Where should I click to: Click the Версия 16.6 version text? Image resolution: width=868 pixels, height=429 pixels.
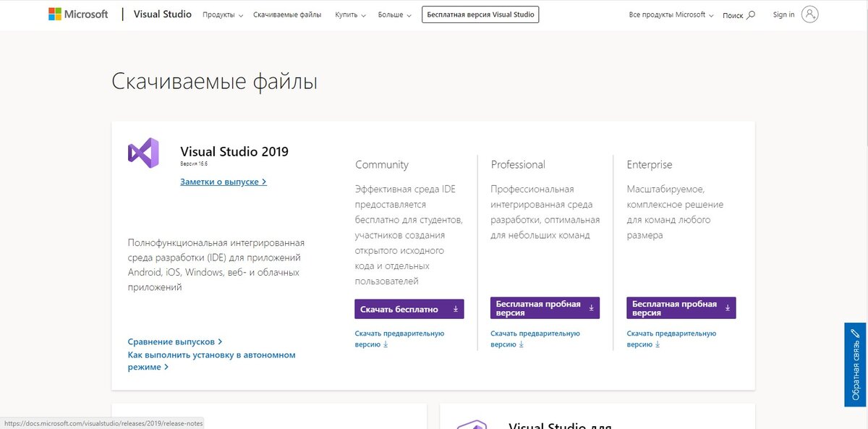tap(194, 164)
